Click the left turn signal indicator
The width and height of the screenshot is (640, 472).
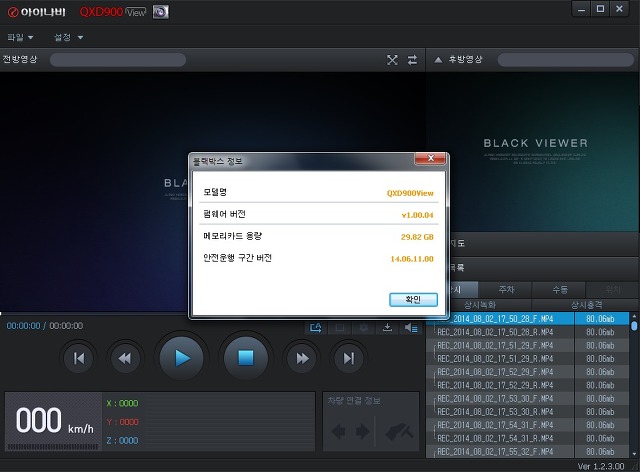coord(338,432)
